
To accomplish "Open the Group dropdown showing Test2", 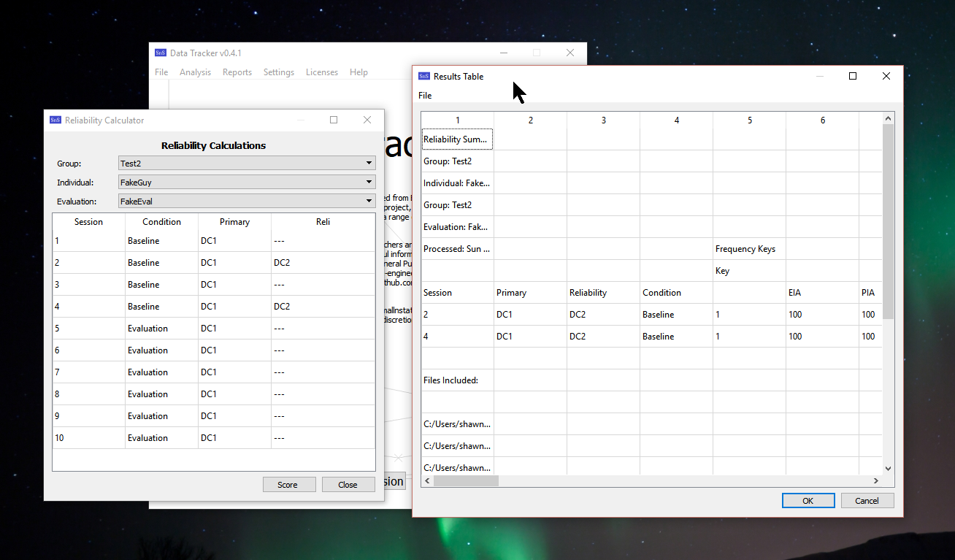I will [x=247, y=164].
